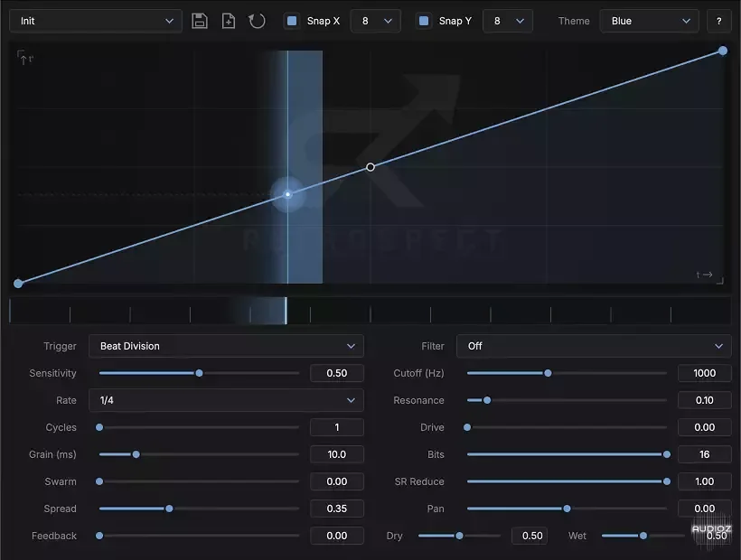
Task: Click the Pan slider handle
Action: point(567,509)
